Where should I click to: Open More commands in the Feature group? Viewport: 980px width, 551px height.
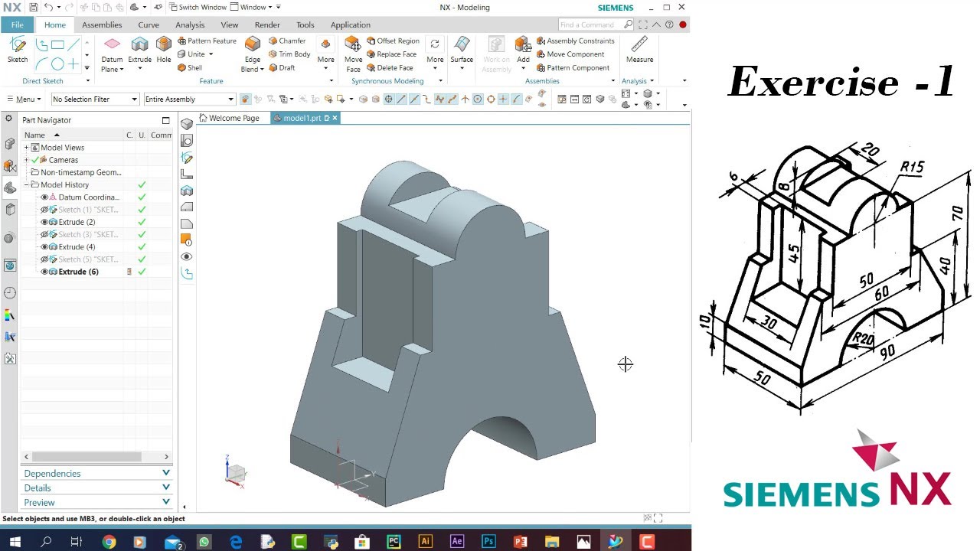[x=325, y=52]
